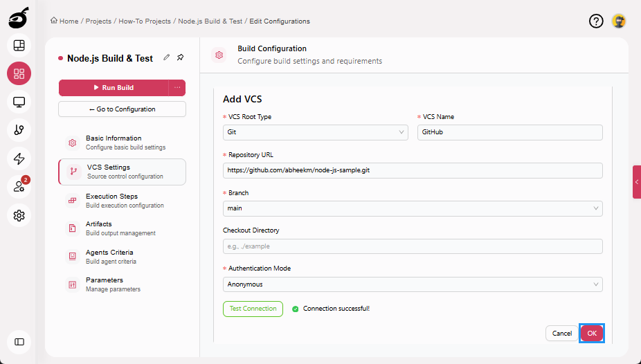641x364 pixels.
Task: Click the Artifacts file icon
Action: tap(73, 228)
